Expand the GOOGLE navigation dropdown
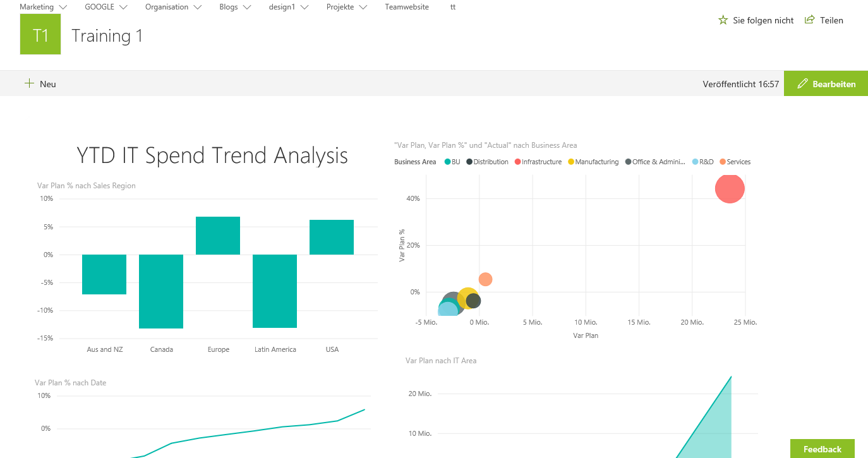Screen dimensions: 868x458 tap(123, 8)
